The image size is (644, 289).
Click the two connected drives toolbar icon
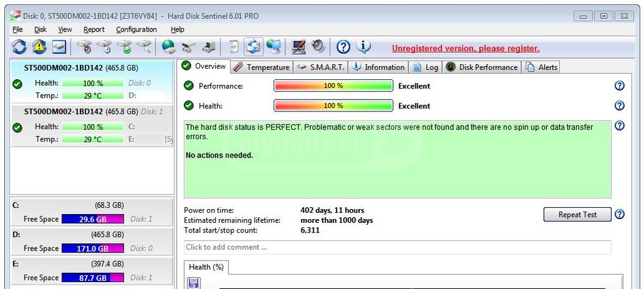point(189,47)
